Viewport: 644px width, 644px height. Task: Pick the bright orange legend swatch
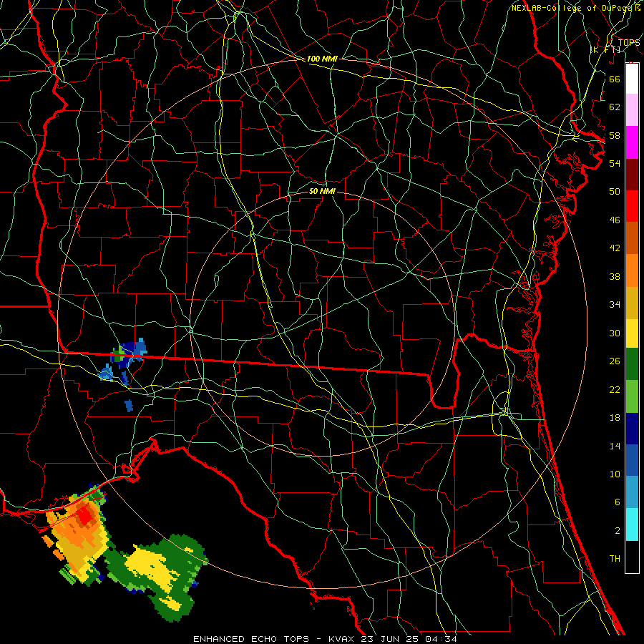pyautogui.click(x=632, y=270)
